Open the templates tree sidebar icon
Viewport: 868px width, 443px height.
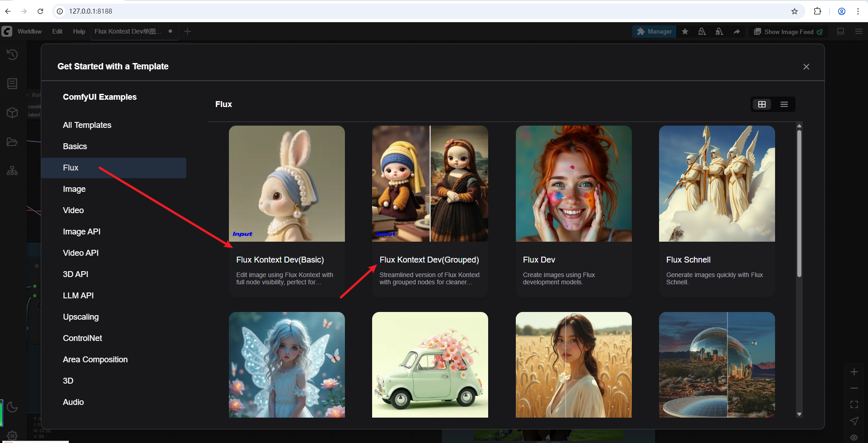(x=12, y=171)
